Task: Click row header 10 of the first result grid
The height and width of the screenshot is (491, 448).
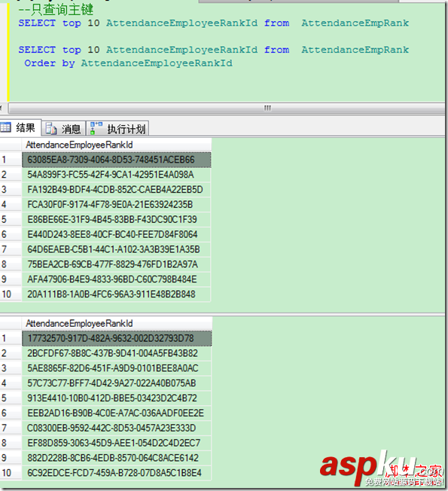Action: (11, 294)
